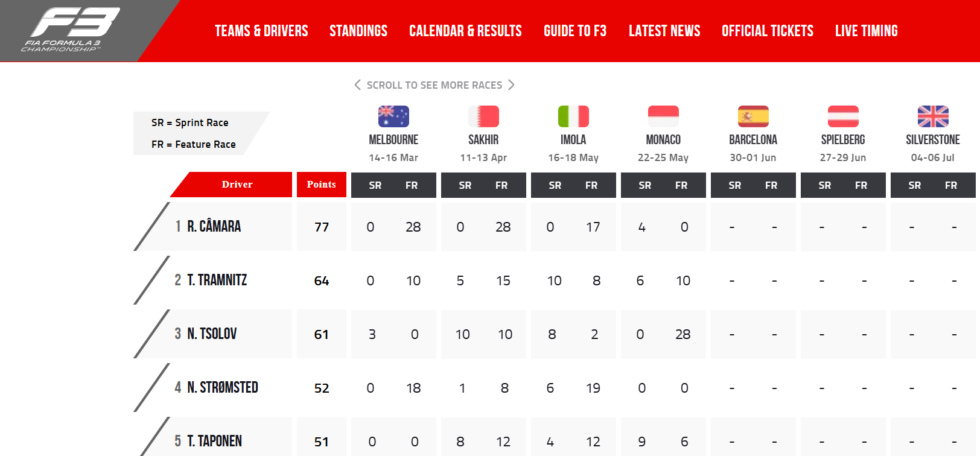Click the Silverstone UK flag icon
Screen dimensions: 980x456
(x=933, y=116)
